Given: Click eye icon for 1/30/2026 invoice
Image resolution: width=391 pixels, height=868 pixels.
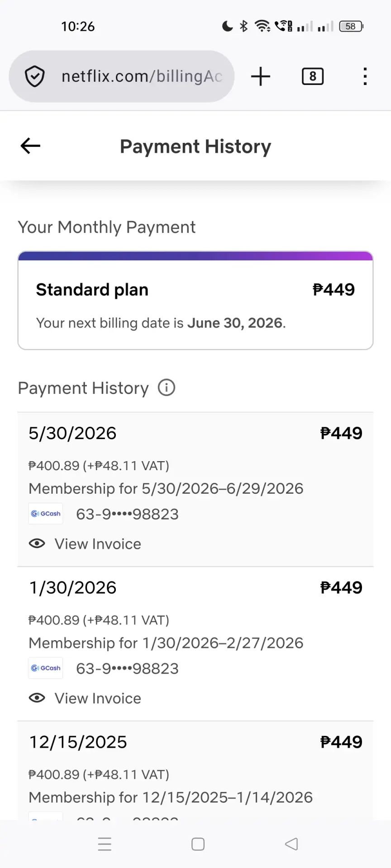Looking at the screenshot, I should tap(37, 698).
